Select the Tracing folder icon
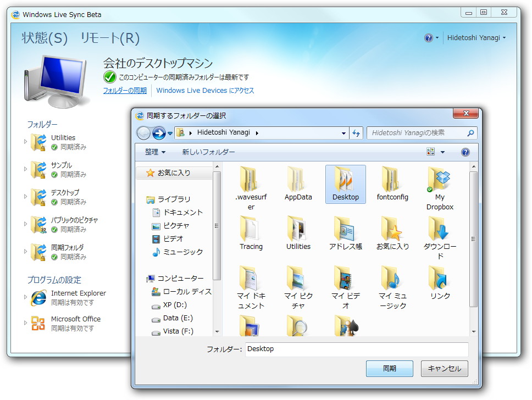 click(250, 229)
